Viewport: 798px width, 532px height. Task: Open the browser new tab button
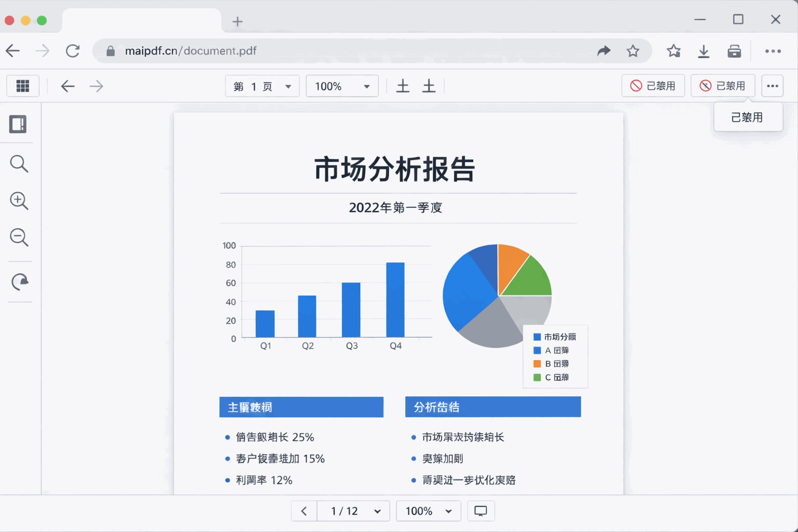(x=237, y=21)
